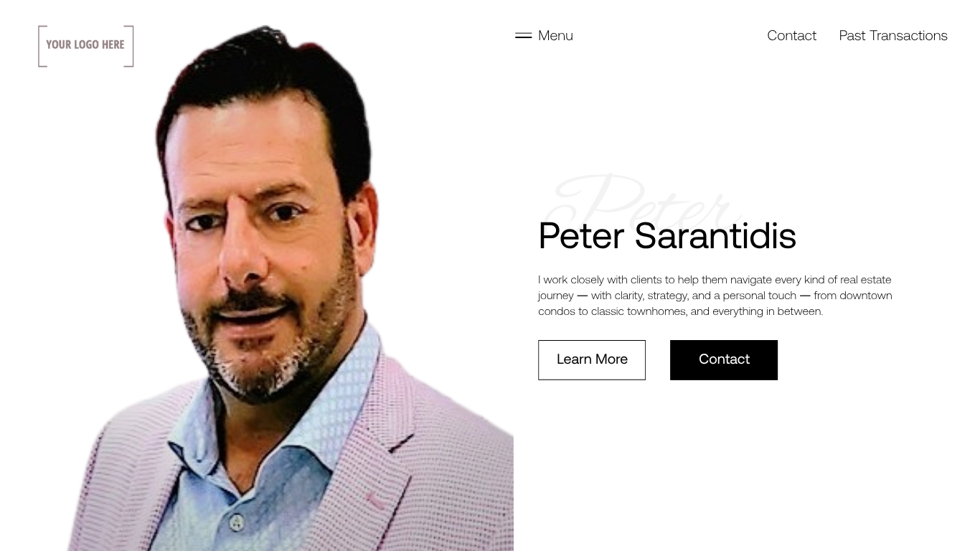Click the "condos to classic townhomes" text line
The width and height of the screenshot is (980, 551).
pos(680,311)
